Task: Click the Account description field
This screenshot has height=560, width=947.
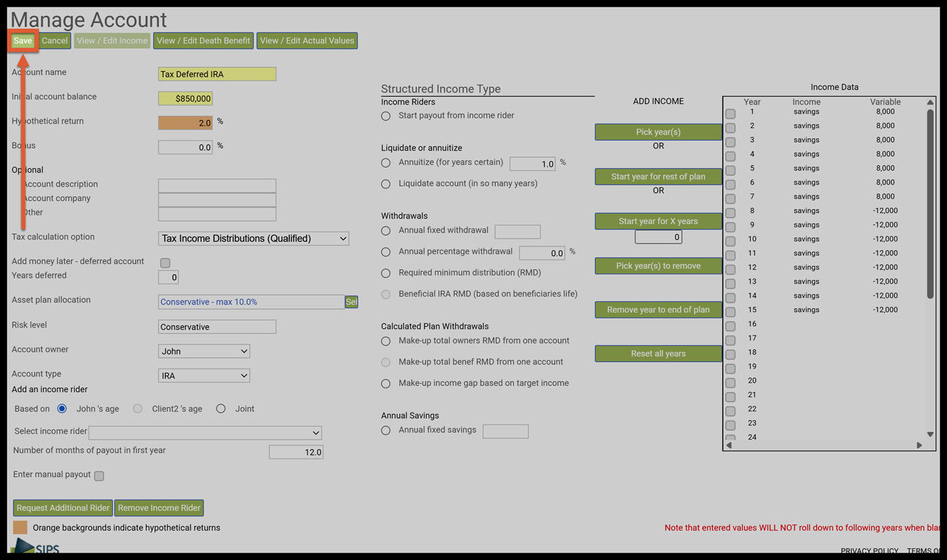Action: click(x=217, y=185)
